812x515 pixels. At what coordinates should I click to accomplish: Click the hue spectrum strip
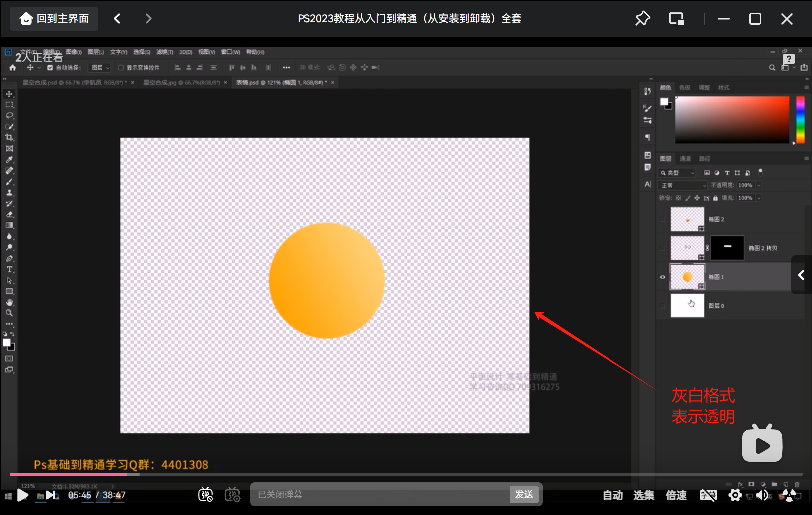[800, 120]
